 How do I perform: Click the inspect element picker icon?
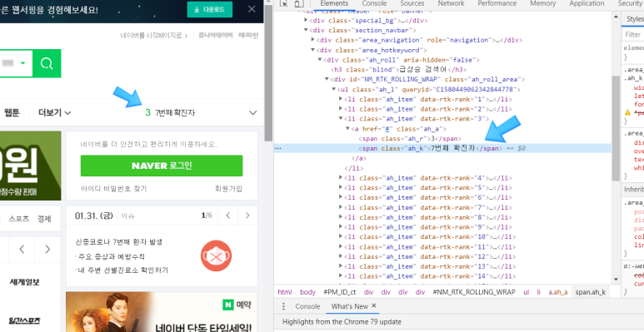(283, 3)
